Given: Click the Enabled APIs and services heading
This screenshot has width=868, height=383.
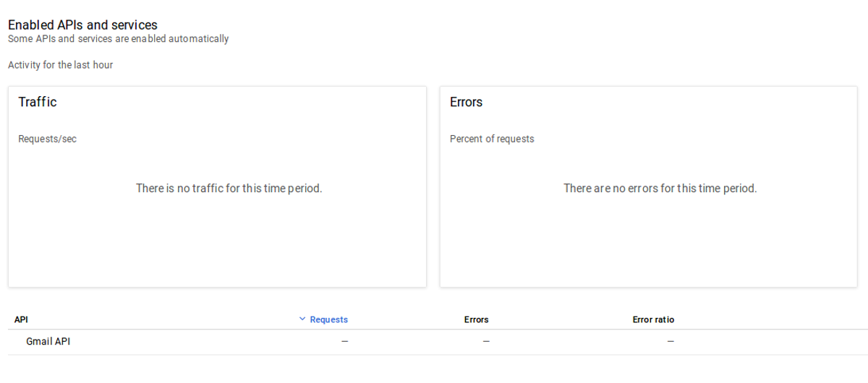Looking at the screenshot, I should pos(82,25).
